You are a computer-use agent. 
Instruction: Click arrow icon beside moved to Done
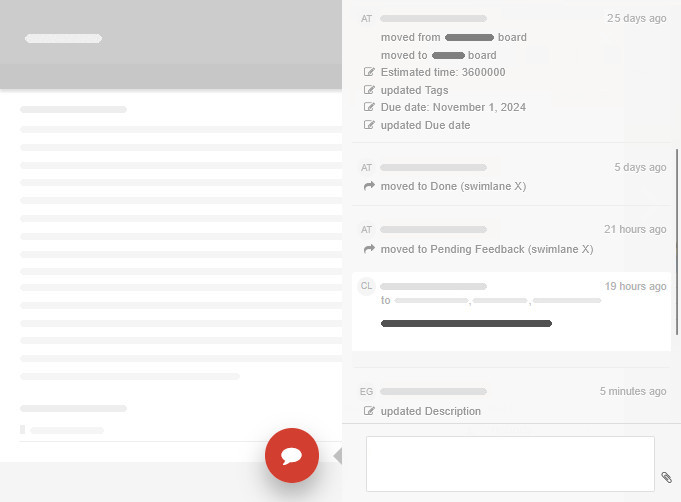370,186
